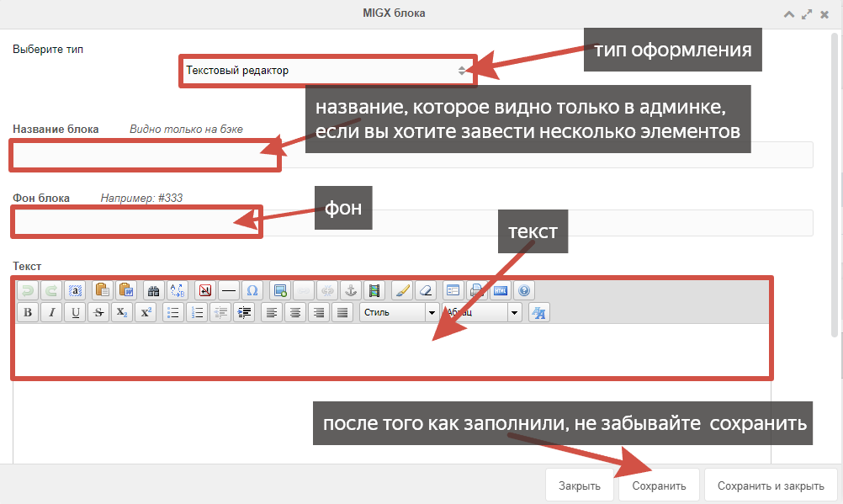Click the Фон блока input field

[x=413, y=223]
